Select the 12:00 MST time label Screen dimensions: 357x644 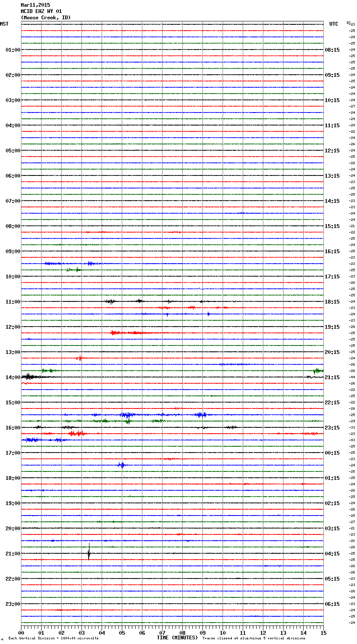(x=13, y=327)
